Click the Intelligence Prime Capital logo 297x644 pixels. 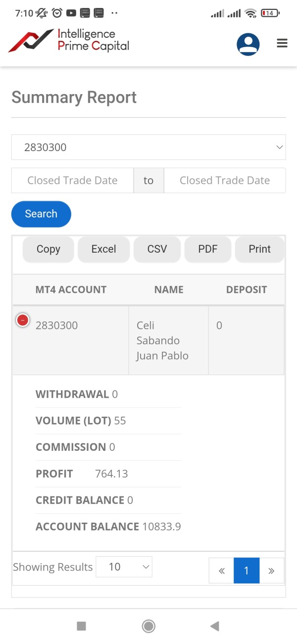point(69,41)
